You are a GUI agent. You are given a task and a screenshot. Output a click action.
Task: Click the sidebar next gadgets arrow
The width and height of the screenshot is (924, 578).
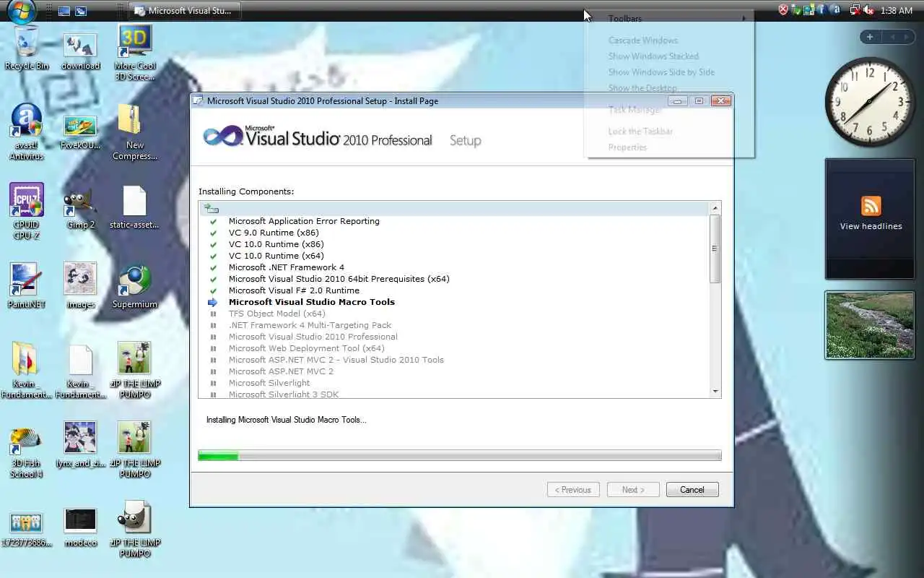907,37
